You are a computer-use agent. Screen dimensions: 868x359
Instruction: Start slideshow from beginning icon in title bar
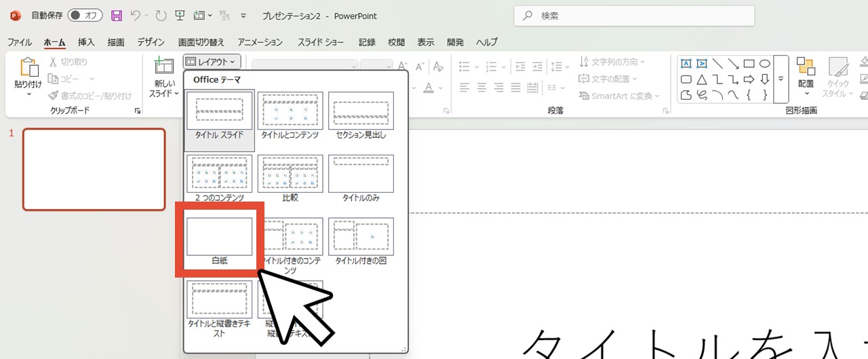179,15
